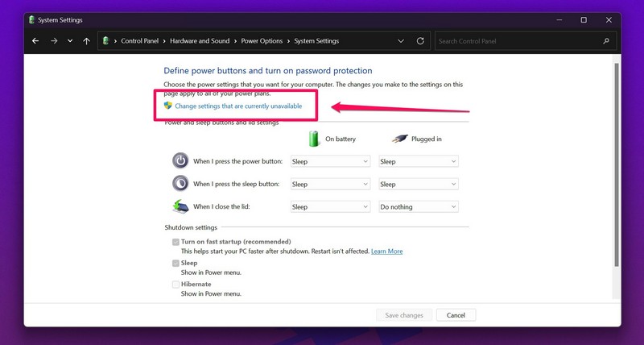Open Hardware and Sound breadcrumb
This screenshot has height=345, width=644.
[x=200, y=41]
